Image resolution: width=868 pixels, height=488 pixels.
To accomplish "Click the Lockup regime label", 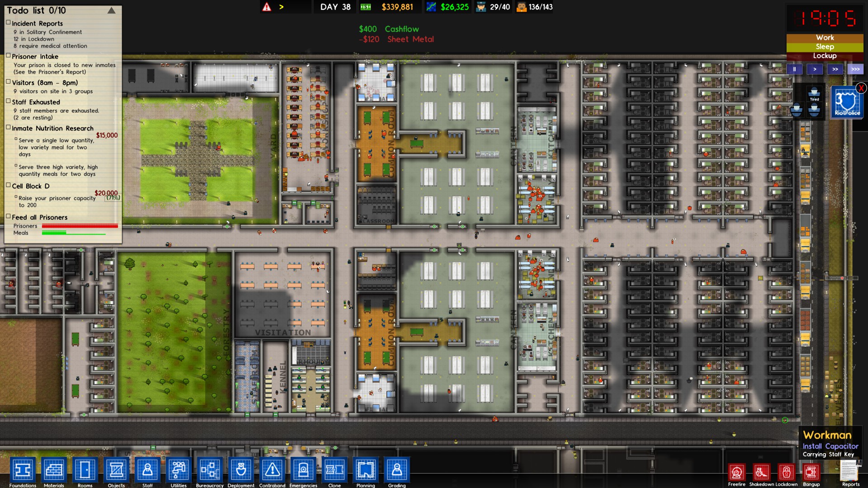I will pyautogui.click(x=825, y=56).
